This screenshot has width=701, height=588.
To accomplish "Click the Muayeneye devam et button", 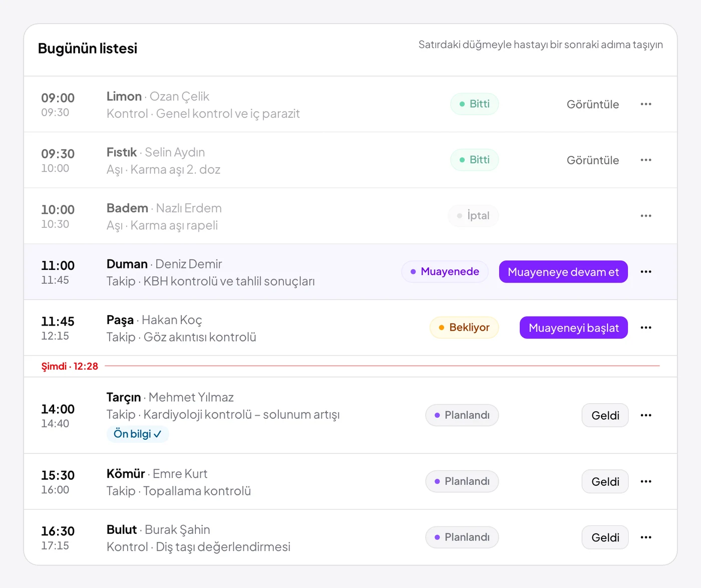I will coord(563,272).
